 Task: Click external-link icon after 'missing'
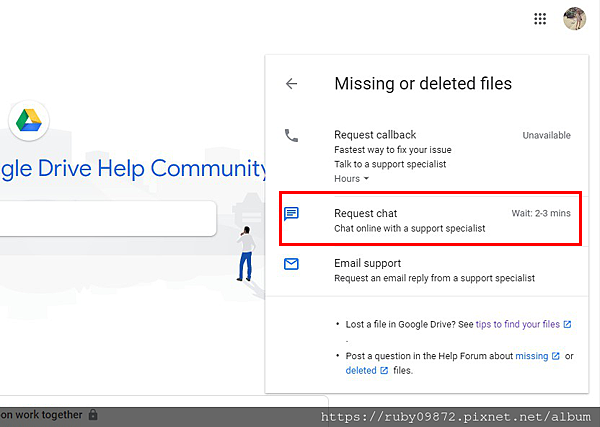click(555, 356)
